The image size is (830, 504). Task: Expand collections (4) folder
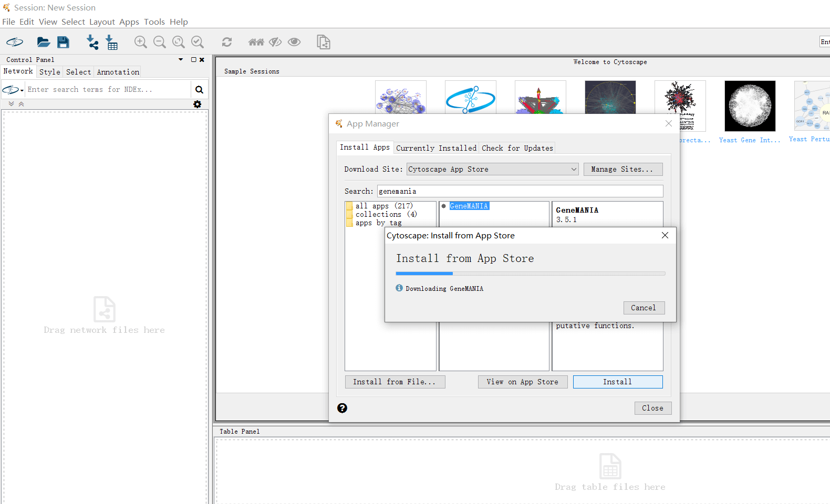[382, 214]
